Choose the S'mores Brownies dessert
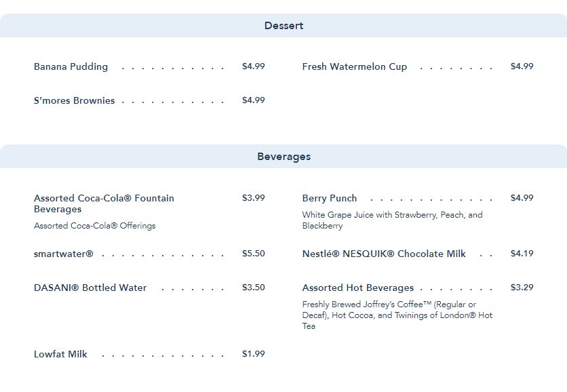 75,100
